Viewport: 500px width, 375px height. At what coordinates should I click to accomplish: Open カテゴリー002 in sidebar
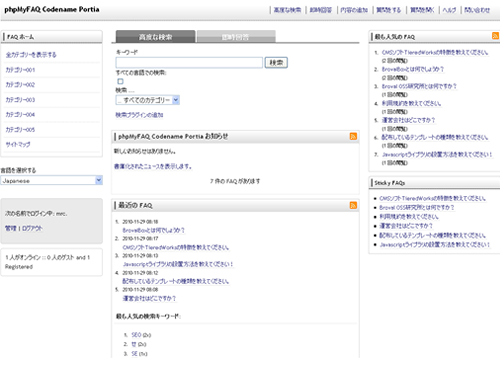pyautogui.click(x=20, y=85)
